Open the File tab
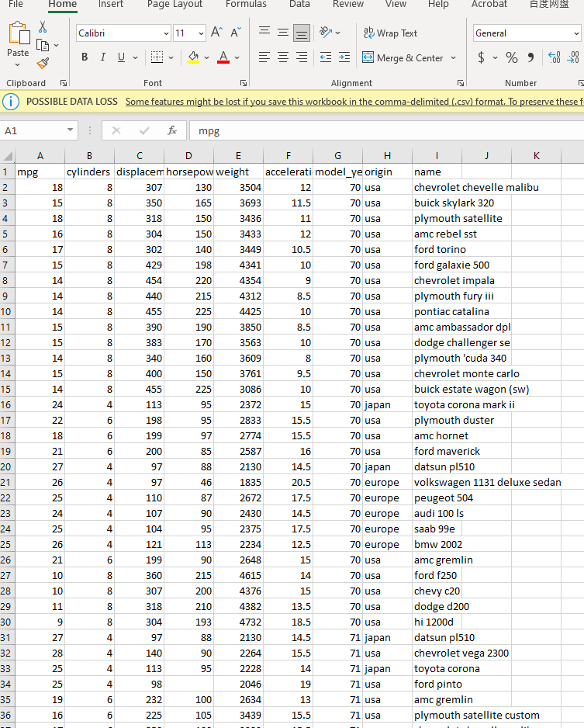 pos(16,4)
